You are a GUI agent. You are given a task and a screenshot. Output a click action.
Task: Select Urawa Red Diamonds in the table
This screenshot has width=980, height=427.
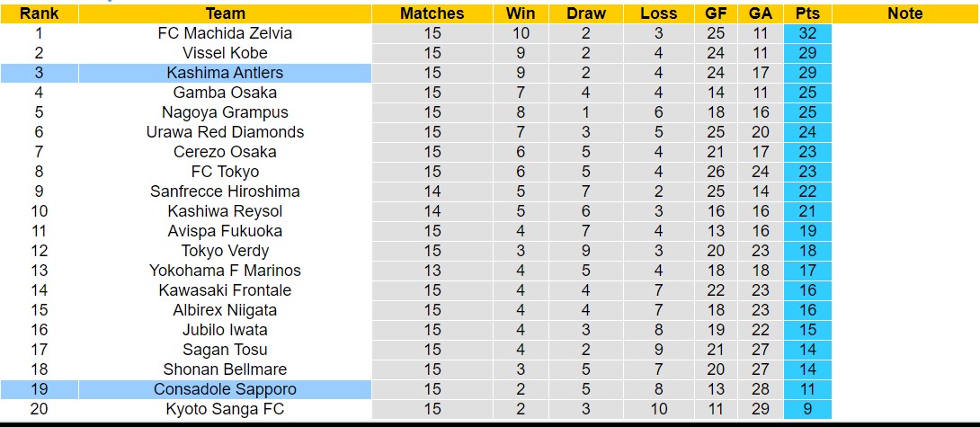pyautogui.click(x=225, y=132)
